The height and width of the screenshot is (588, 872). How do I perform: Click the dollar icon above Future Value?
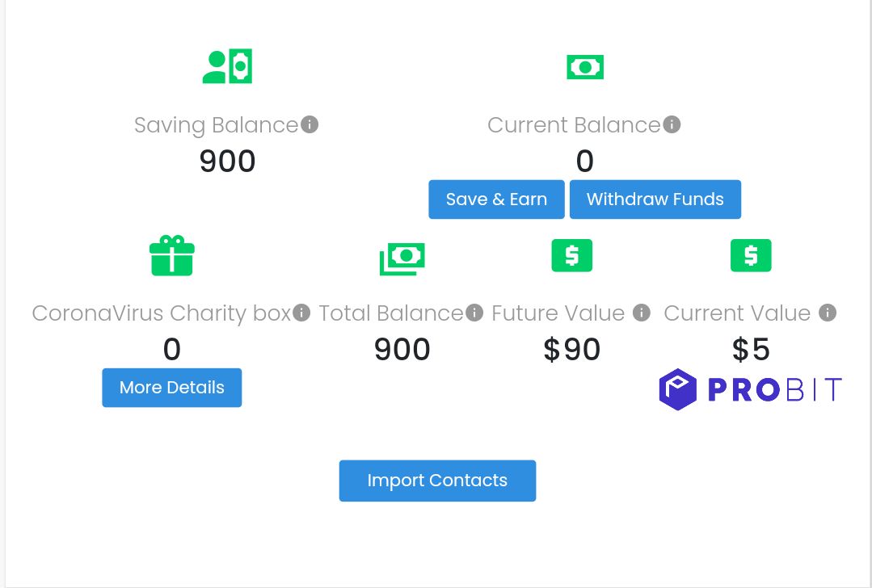(571, 256)
